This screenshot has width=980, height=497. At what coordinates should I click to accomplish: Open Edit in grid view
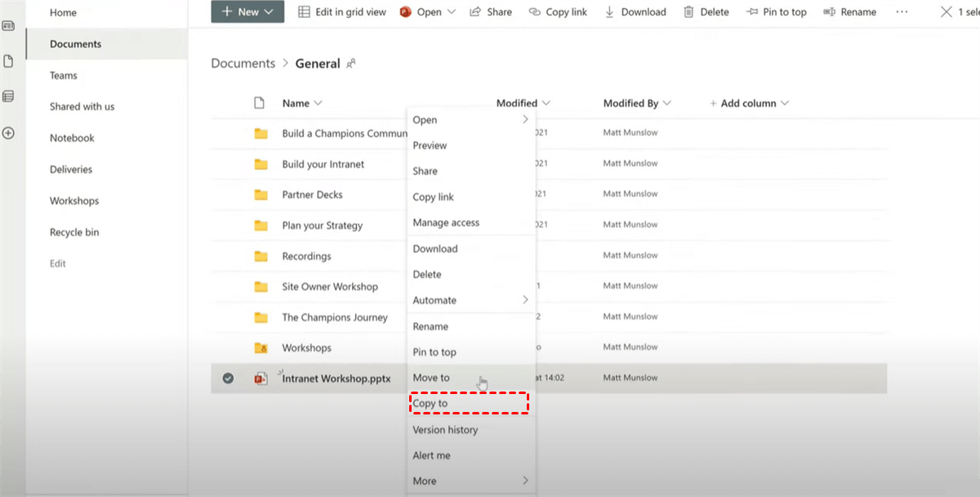pos(341,11)
